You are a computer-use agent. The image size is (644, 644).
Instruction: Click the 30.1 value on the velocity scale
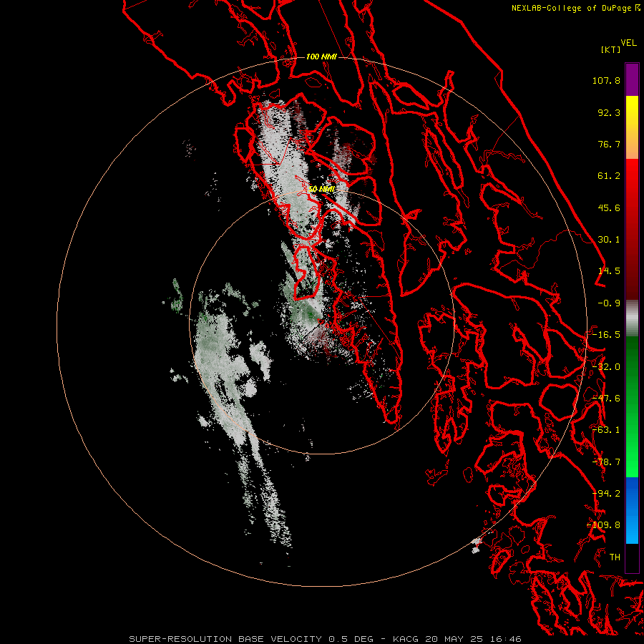coord(609,240)
